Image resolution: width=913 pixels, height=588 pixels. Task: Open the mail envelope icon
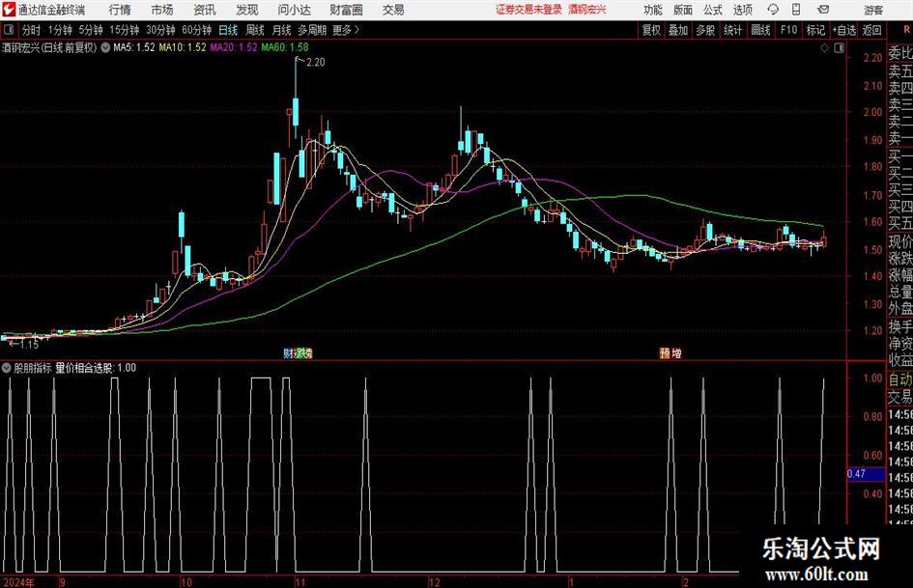(823, 10)
